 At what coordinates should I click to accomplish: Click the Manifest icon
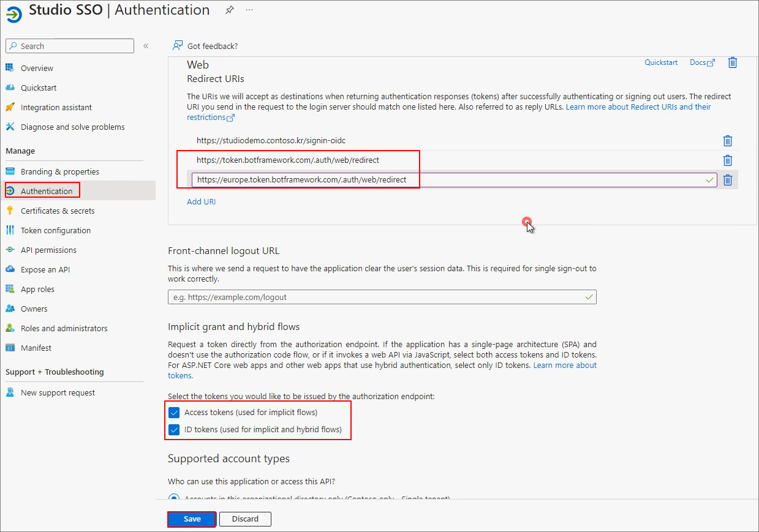[x=10, y=348]
